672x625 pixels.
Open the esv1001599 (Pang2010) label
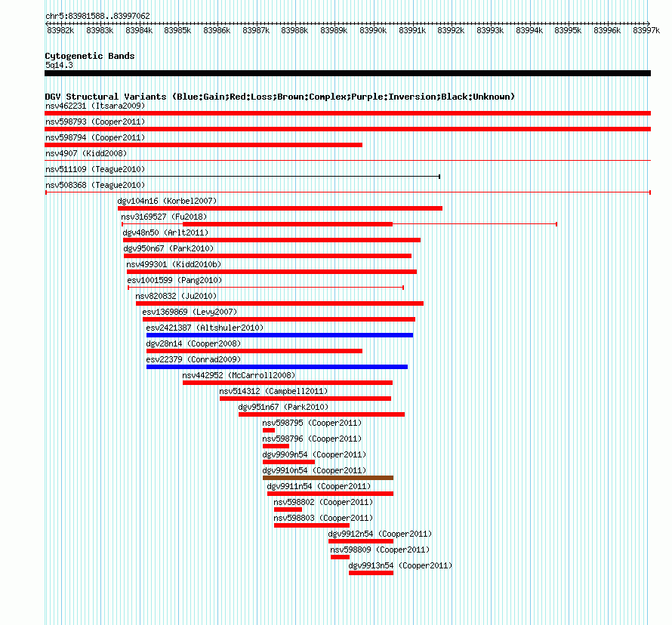click(x=174, y=280)
